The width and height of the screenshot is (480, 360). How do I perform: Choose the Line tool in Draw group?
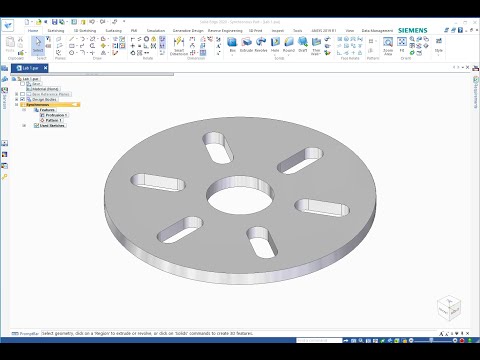[72, 39]
